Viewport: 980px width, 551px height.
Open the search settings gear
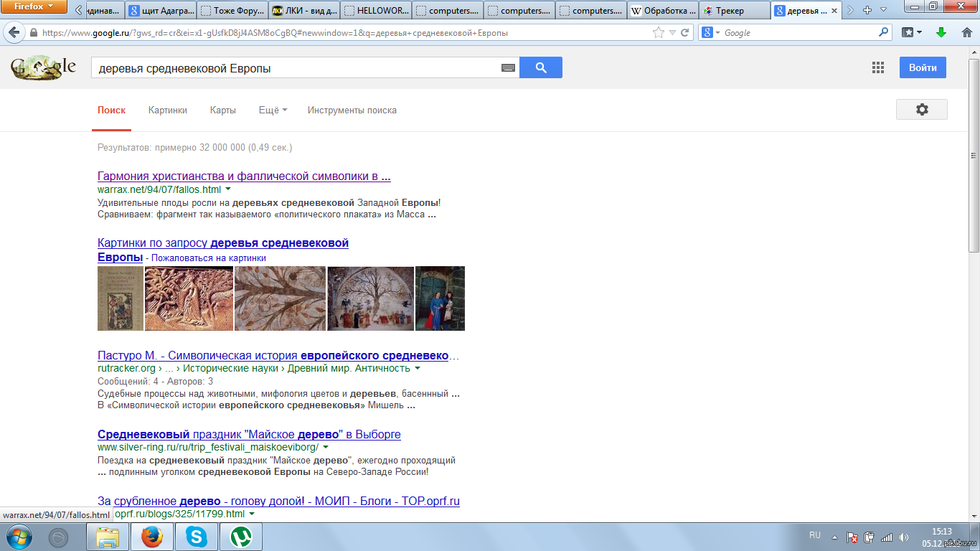click(x=922, y=109)
